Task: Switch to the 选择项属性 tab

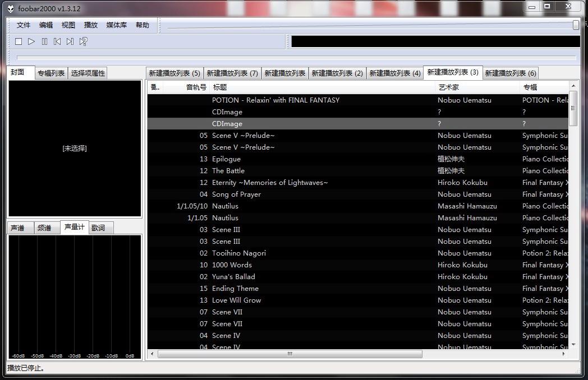Action: pos(88,73)
